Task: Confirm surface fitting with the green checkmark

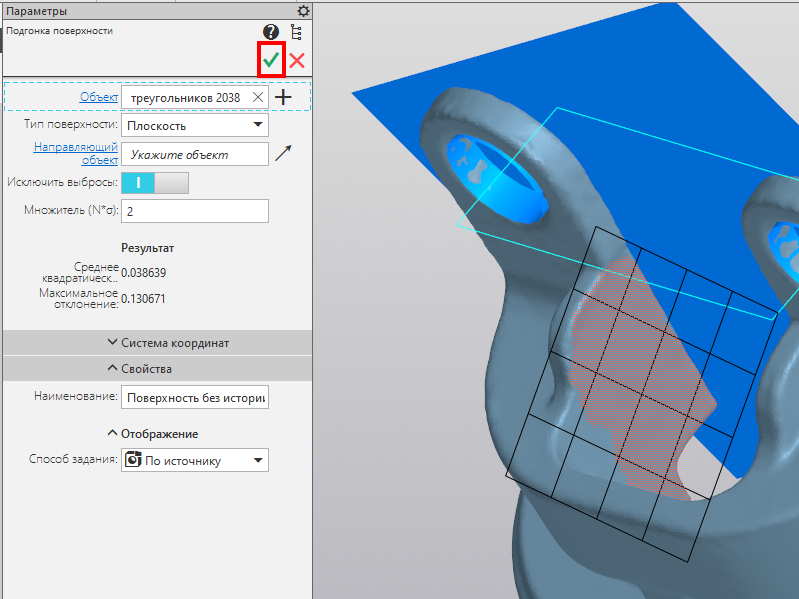Action: pyautogui.click(x=271, y=61)
